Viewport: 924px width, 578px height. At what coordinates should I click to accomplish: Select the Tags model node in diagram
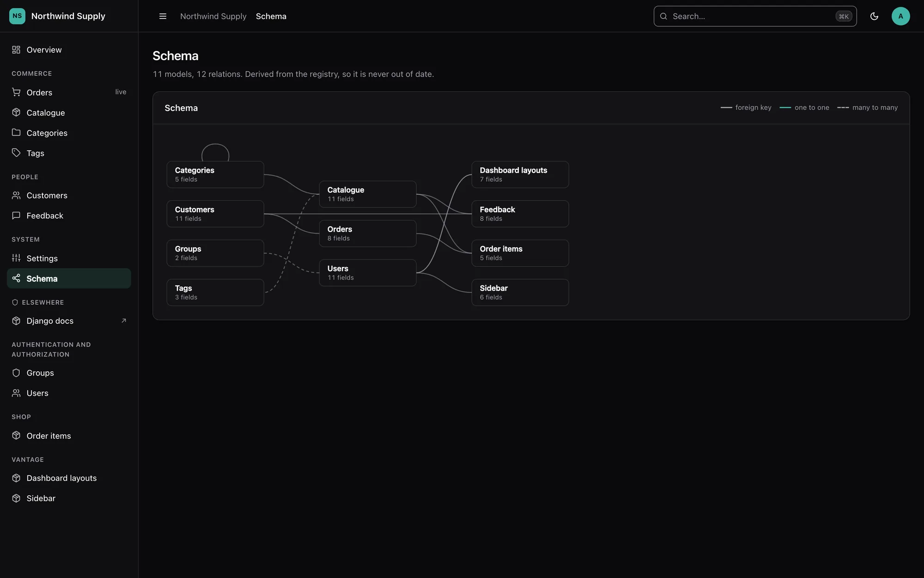tap(215, 292)
